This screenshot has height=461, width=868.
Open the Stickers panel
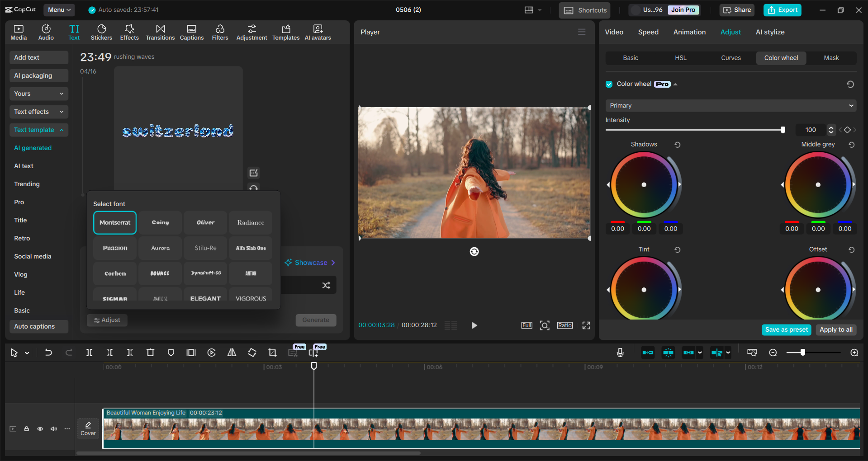[x=101, y=32]
